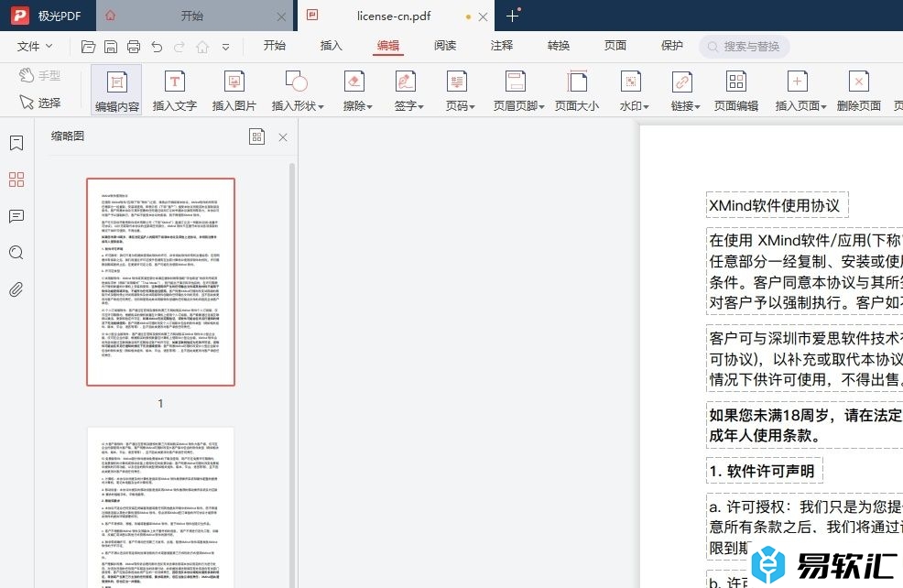Open the thumbnails panel in sidebar

(x=16, y=180)
